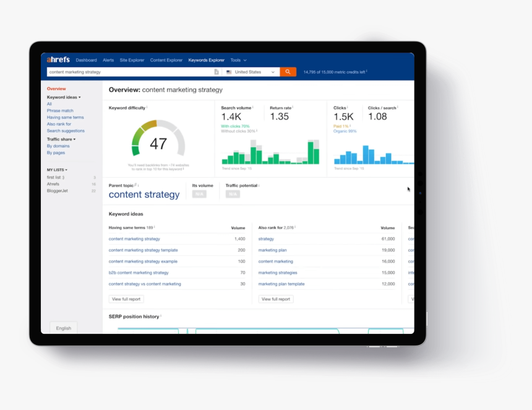The height and width of the screenshot is (410, 532).
Task: Click keyword 'content marketing strategy example'
Action: coord(143,261)
